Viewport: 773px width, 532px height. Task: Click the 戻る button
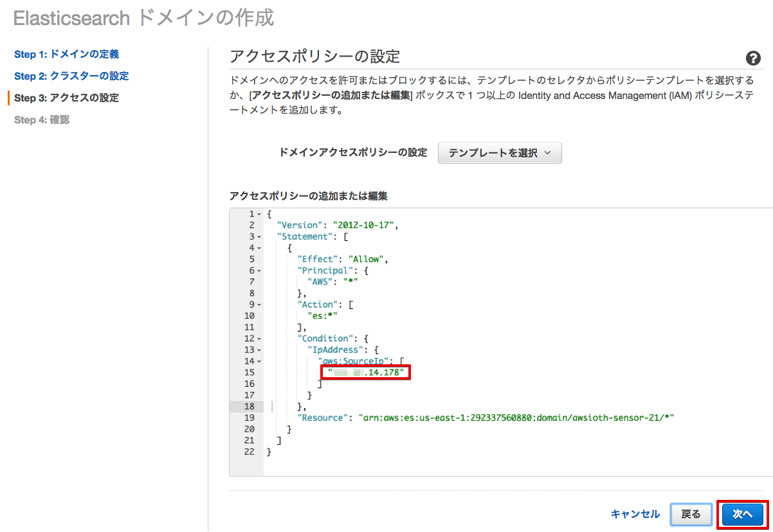click(691, 514)
